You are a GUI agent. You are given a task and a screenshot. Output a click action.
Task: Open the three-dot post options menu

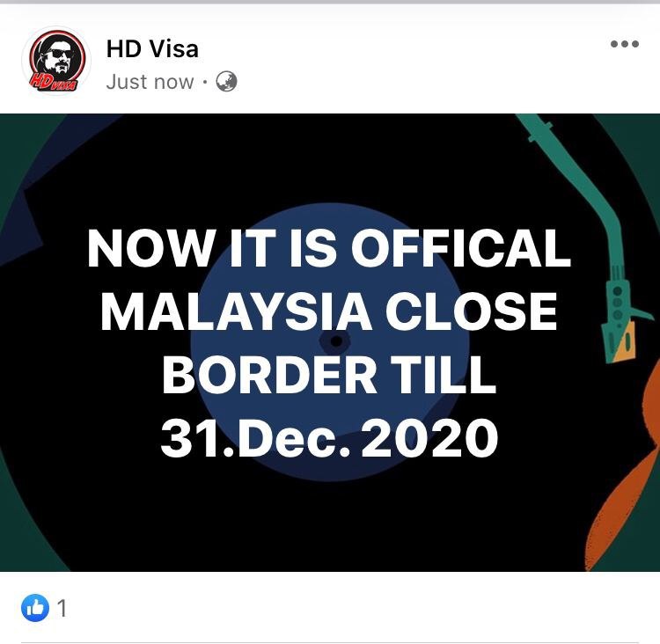[625, 44]
